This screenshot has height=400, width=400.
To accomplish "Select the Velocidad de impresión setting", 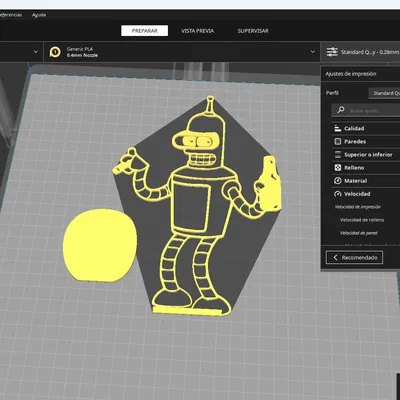I will (x=358, y=207).
